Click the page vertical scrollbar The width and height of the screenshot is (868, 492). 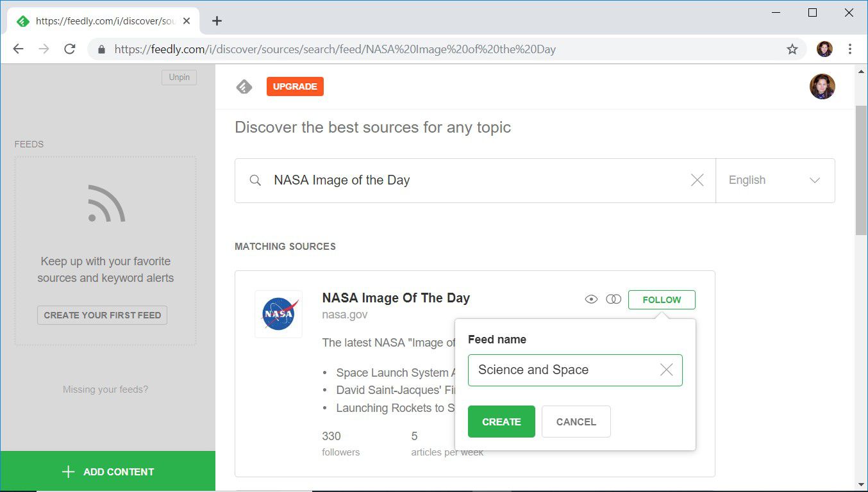click(x=861, y=170)
